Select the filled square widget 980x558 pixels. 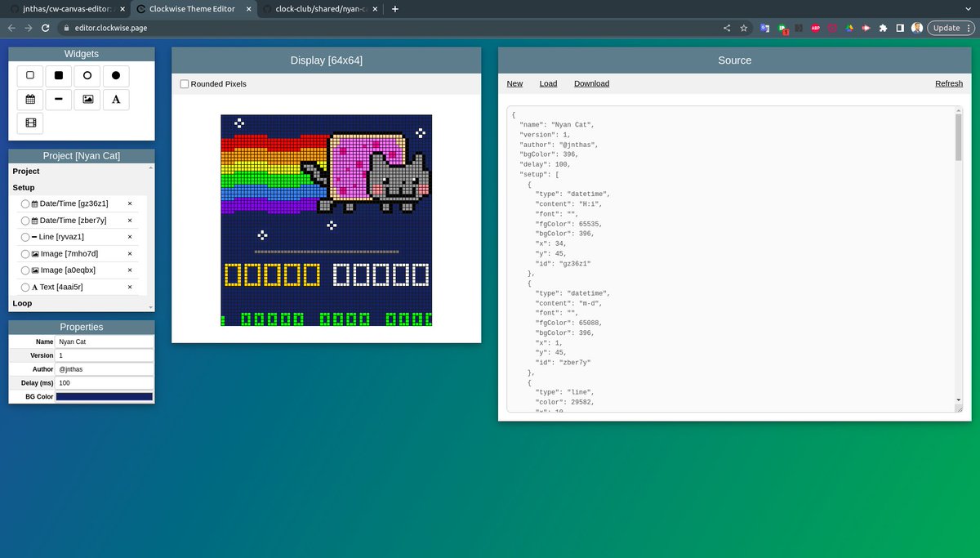(58, 75)
